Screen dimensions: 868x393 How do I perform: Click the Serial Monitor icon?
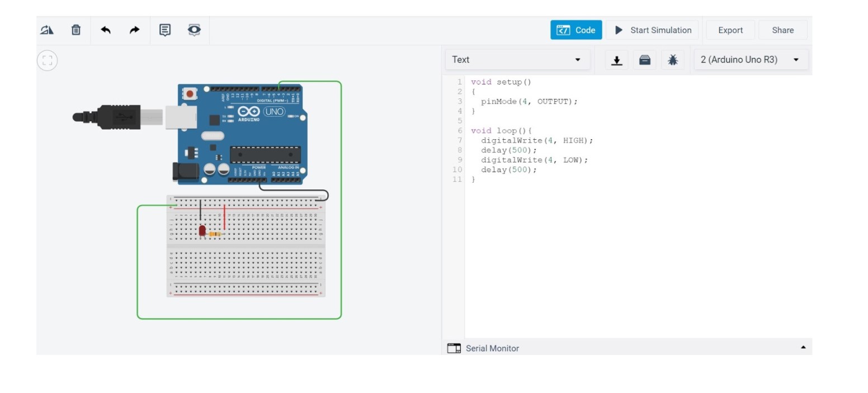click(x=454, y=348)
